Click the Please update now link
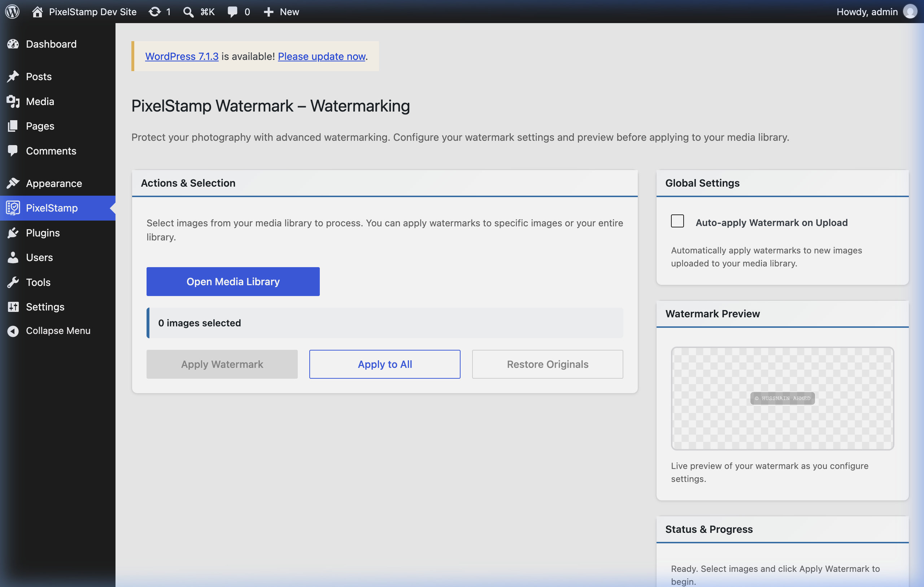This screenshot has width=924, height=587. (x=322, y=56)
